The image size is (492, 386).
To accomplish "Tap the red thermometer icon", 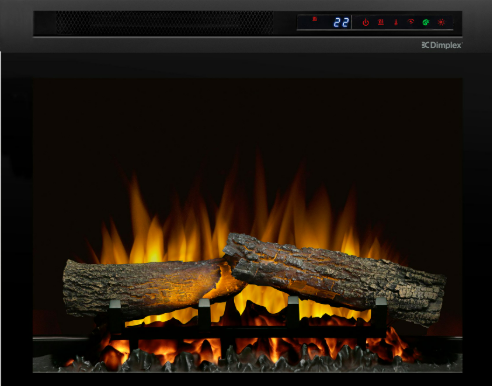I will (396, 22).
